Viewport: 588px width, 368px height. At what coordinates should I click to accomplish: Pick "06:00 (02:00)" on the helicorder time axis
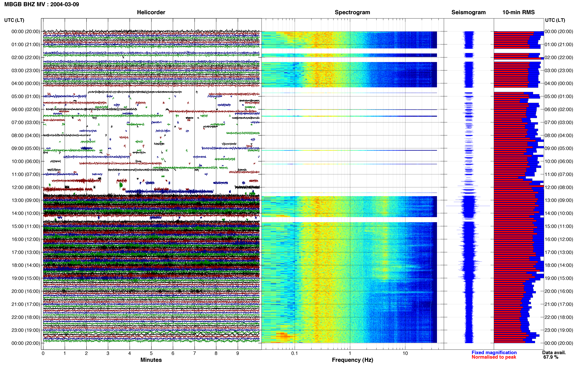(26, 109)
